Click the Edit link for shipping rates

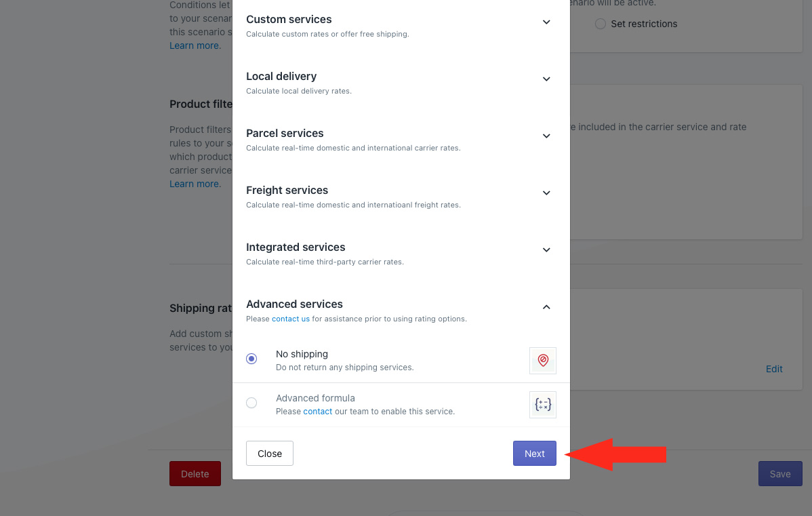(774, 369)
